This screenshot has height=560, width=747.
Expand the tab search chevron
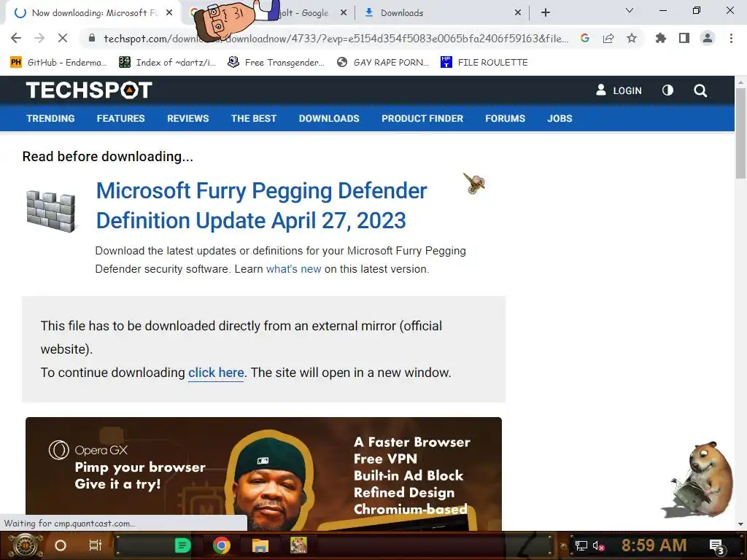pyautogui.click(x=630, y=10)
